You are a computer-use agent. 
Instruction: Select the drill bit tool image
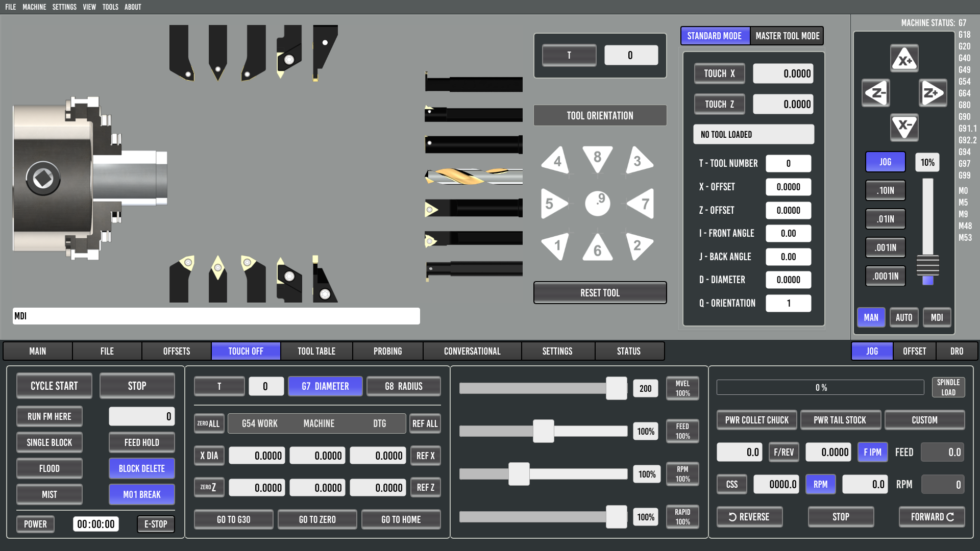474,176
